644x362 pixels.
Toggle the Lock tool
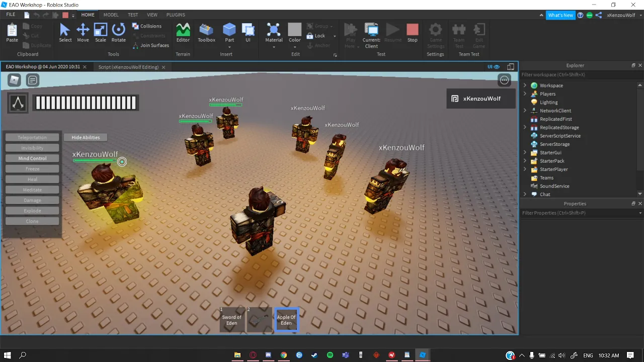tap(316, 36)
